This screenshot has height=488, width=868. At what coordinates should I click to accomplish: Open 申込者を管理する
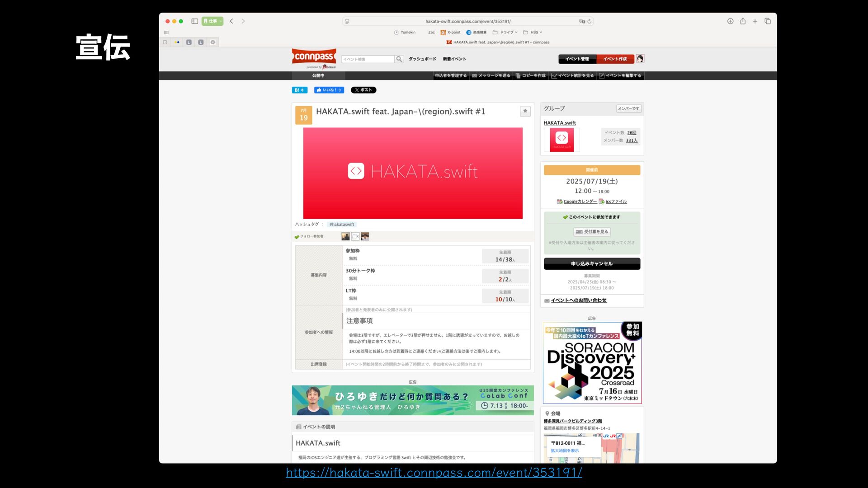click(451, 76)
